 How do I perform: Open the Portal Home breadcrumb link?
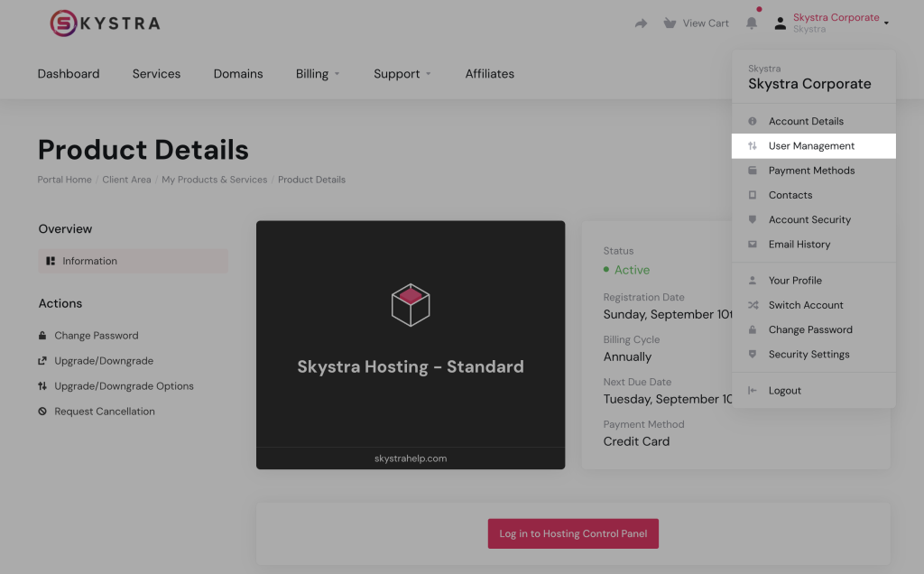tap(64, 180)
